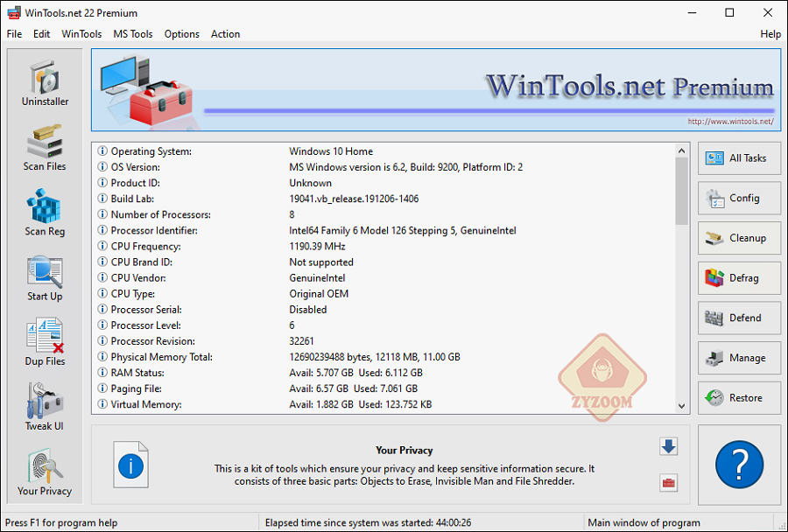Viewport: 788px width, 532px height.
Task: Select the OS Version row
Action: (x=383, y=167)
